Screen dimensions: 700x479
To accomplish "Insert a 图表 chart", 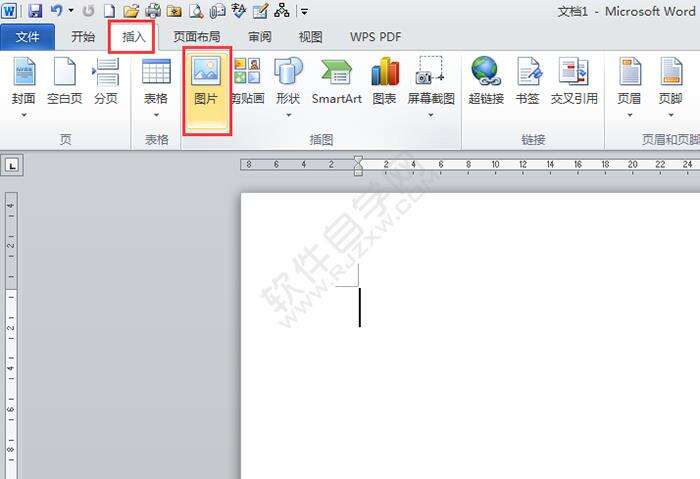I will point(384,82).
